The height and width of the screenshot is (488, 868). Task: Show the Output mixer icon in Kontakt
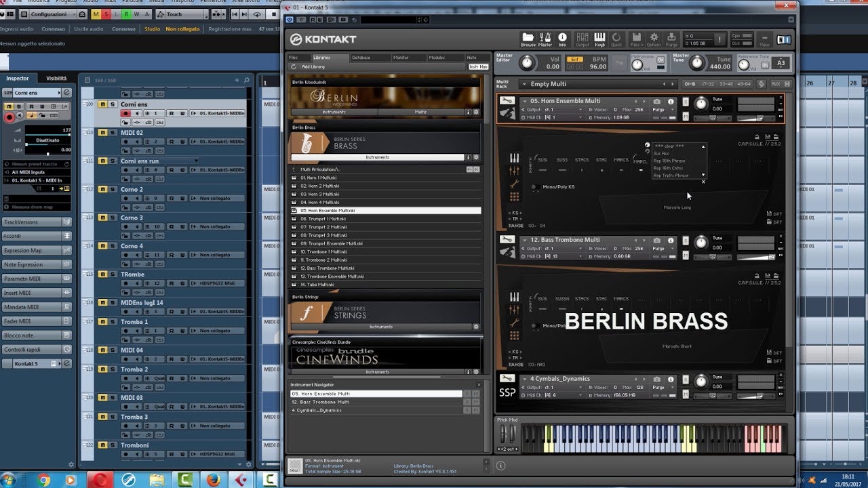(x=583, y=39)
